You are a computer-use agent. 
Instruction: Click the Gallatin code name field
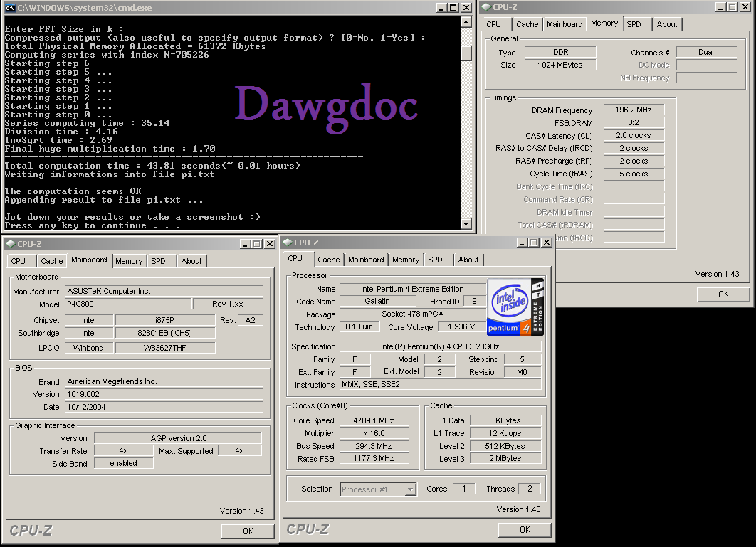(x=377, y=301)
